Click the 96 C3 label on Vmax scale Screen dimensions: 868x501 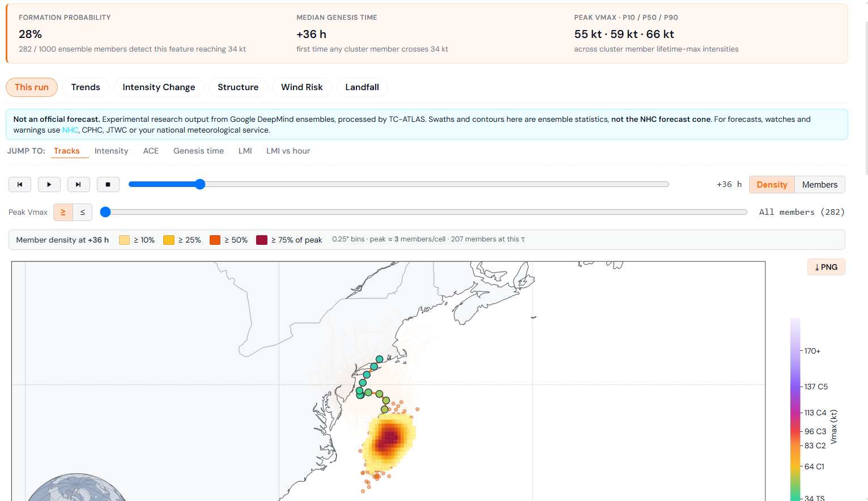click(815, 431)
